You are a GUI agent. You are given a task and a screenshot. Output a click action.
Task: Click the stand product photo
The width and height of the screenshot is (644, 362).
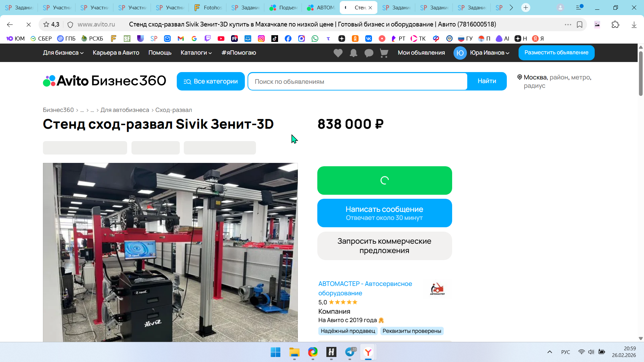coord(170,252)
